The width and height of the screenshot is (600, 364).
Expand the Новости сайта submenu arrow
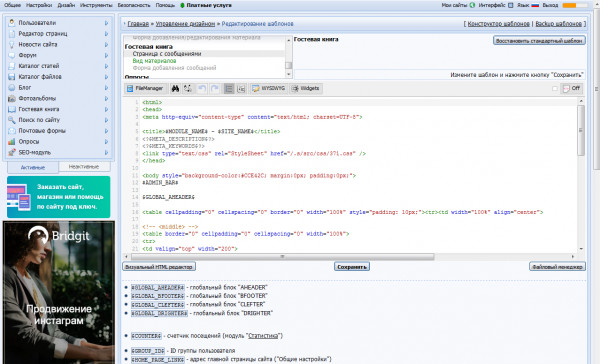click(106, 44)
